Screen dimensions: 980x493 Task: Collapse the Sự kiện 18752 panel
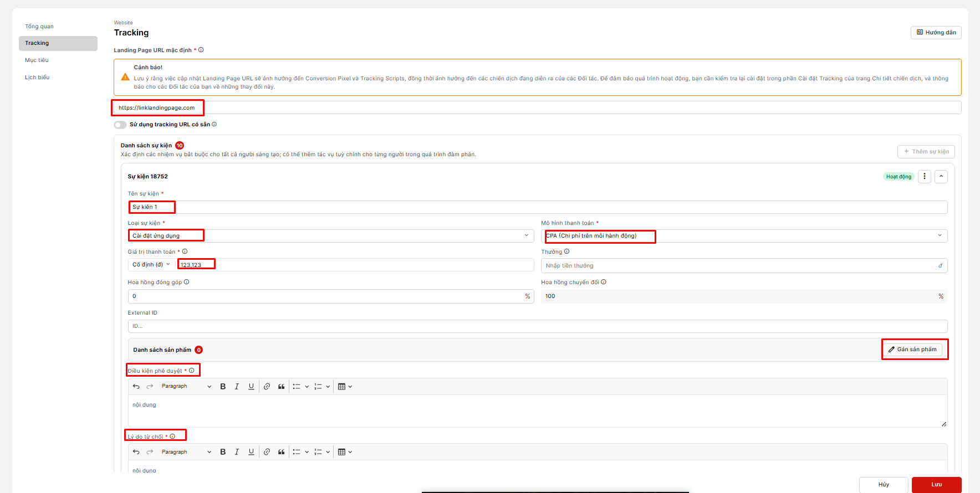click(x=941, y=177)
